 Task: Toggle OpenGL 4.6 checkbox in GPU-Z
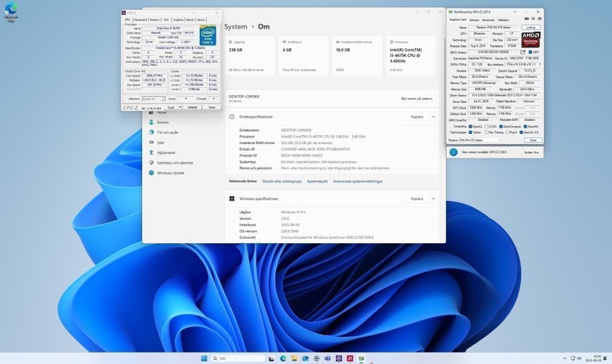(x=521, y=132)
